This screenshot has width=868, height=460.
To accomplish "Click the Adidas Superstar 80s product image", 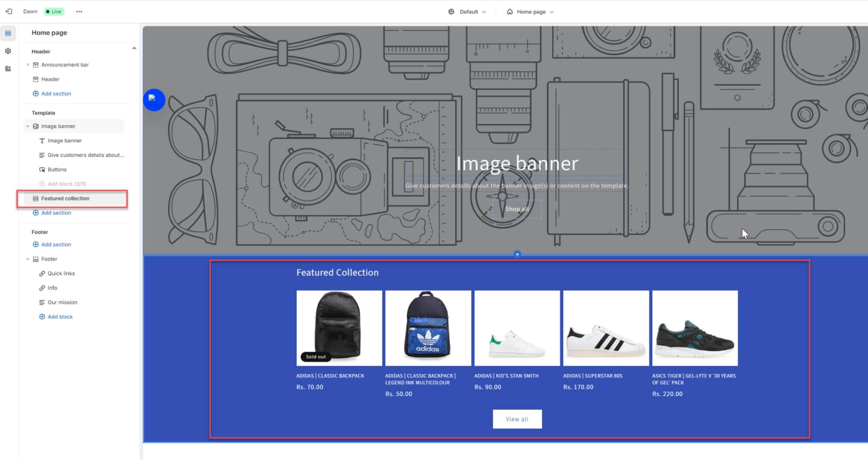I will tap(606, 328).
